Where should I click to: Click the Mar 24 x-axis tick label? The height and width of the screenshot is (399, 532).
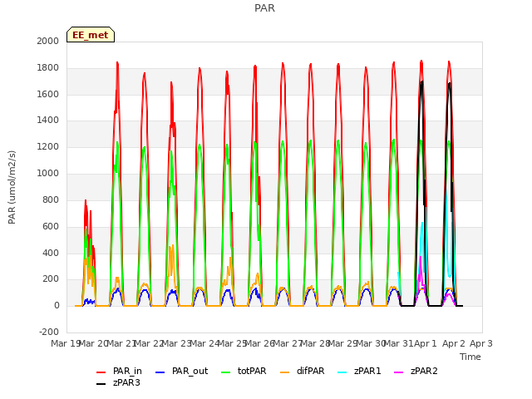204,343
